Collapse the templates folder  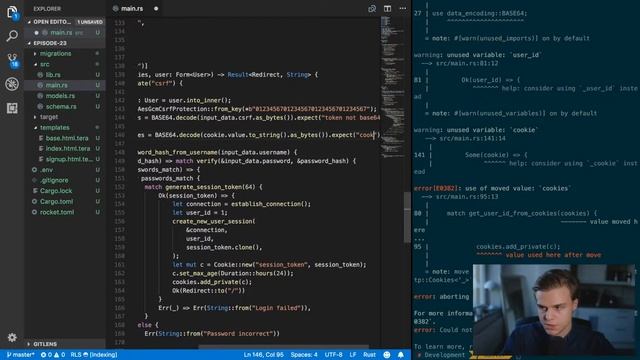click(x=54, y=127)
